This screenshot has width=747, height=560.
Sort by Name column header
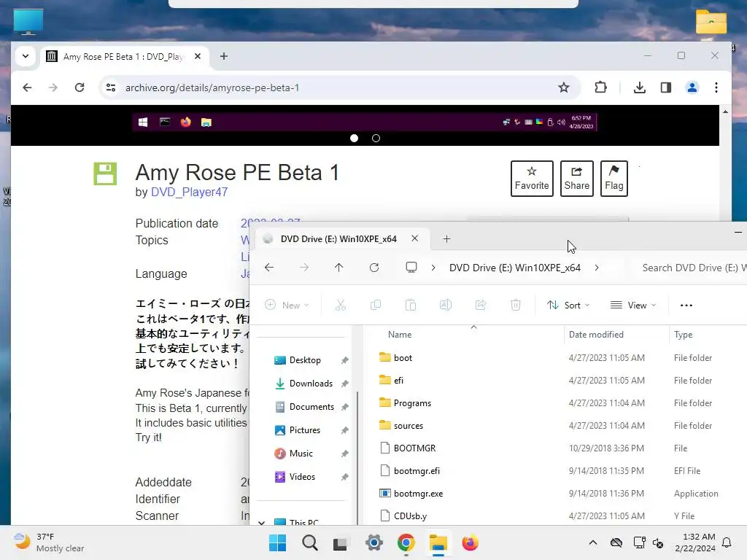399,335
